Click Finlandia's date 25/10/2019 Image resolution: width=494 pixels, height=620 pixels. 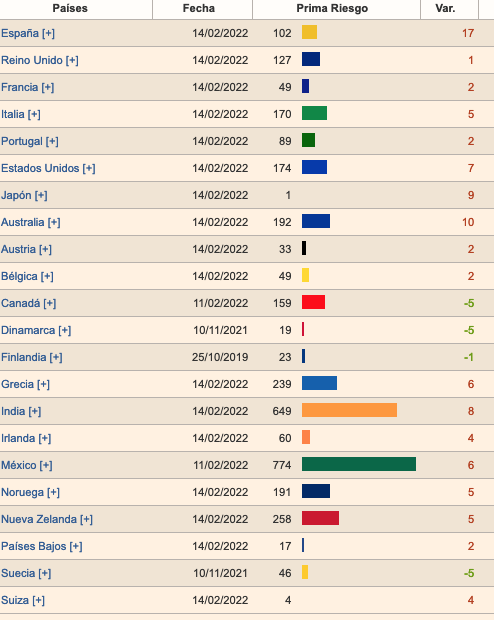[x=220, y=357]
